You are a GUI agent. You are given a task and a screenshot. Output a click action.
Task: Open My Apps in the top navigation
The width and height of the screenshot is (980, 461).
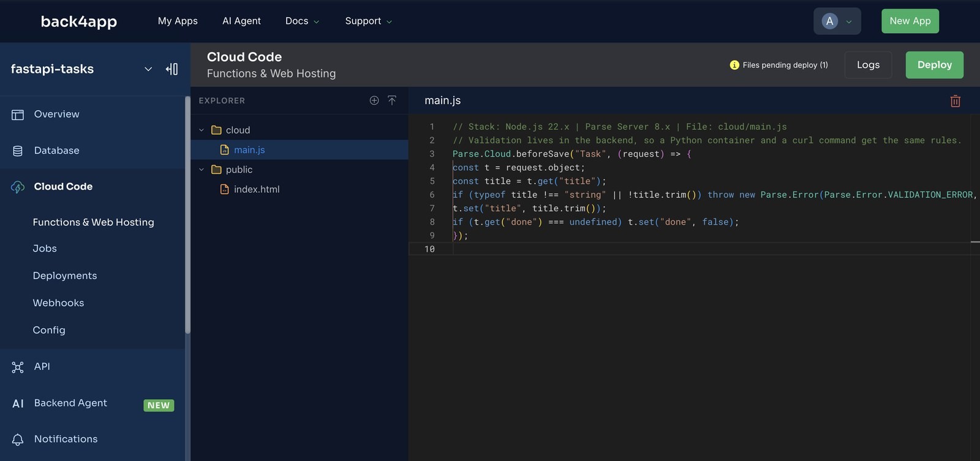coord(178,21)
